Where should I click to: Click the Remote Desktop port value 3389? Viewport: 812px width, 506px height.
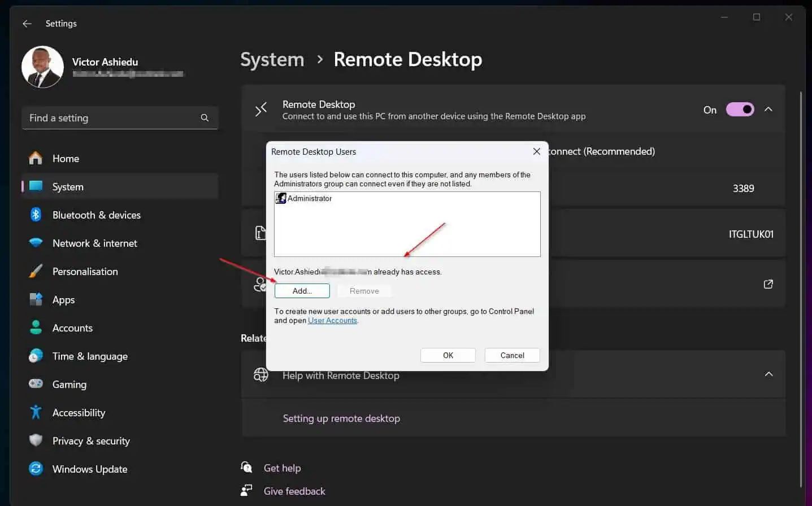(x=744, y=189)
